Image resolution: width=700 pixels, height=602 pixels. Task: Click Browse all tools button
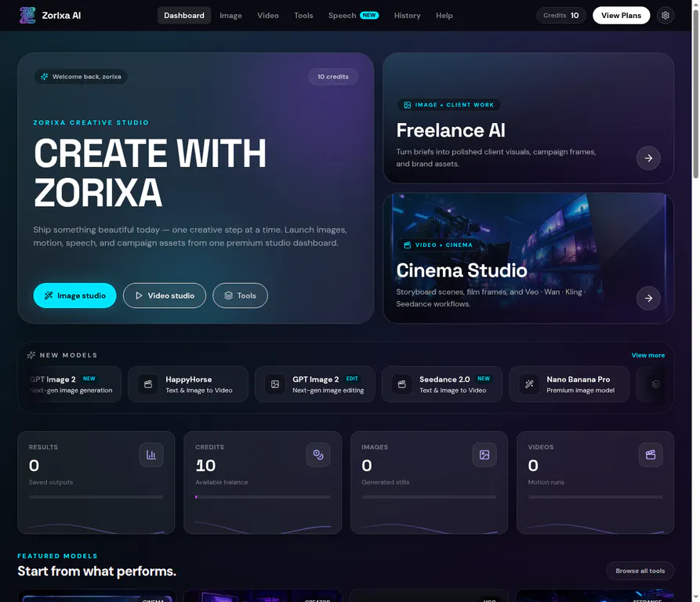(x=640, y=571)
